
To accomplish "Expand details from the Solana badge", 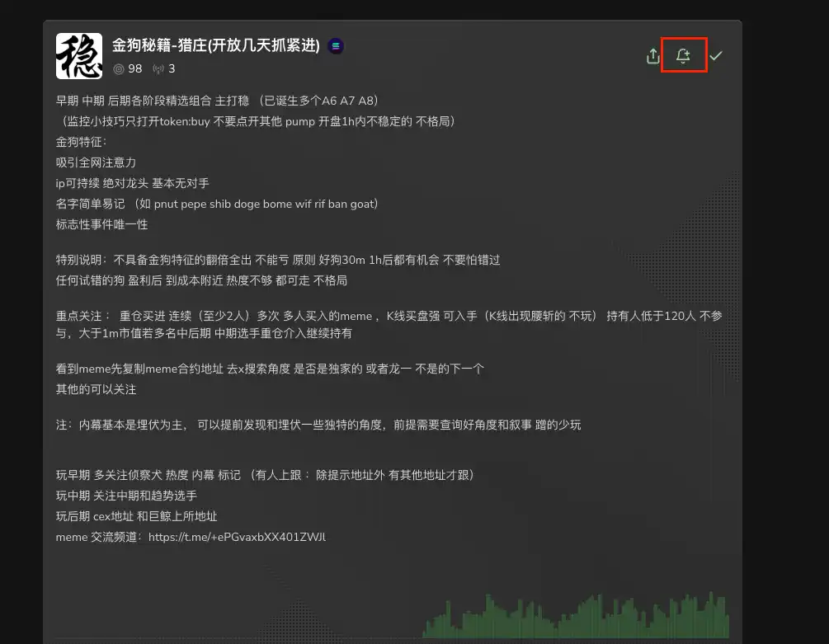I will point(335,46).
